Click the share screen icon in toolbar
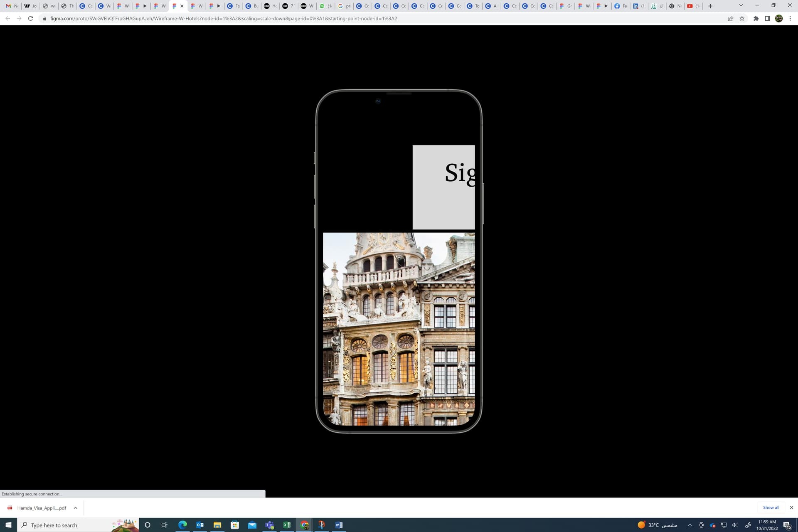The image size is (798, 532). (731, 18)
